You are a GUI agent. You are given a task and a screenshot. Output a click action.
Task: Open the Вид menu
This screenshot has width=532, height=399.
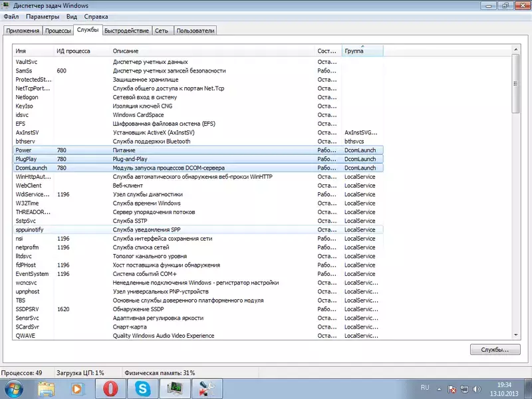(72, 16)
